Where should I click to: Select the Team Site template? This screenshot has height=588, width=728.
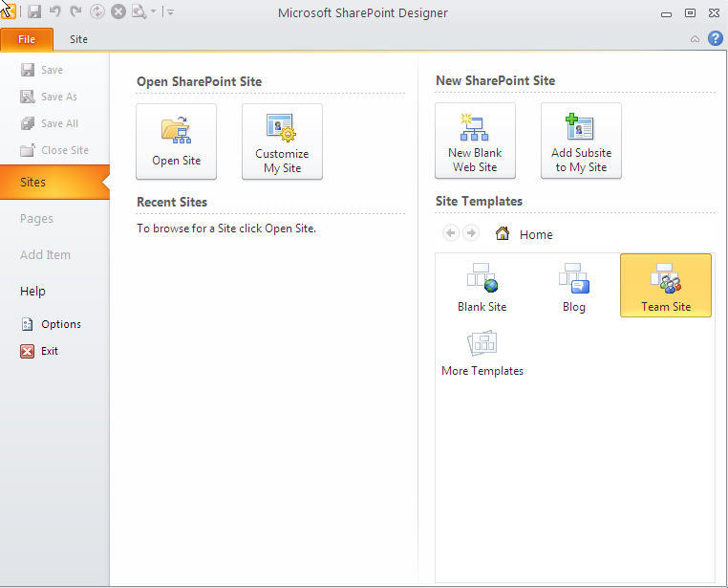[666, 286]
